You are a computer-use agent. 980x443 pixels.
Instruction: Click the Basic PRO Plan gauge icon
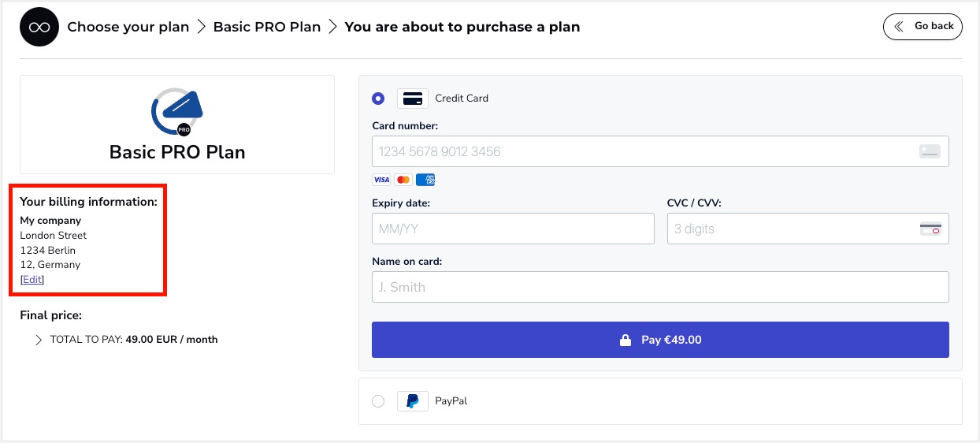[177, 112]
